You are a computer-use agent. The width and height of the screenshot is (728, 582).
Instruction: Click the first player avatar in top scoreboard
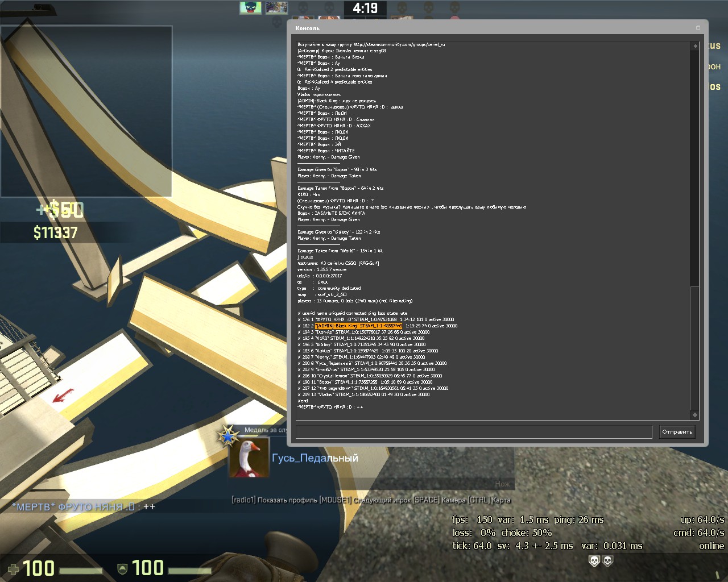[250, 8]
